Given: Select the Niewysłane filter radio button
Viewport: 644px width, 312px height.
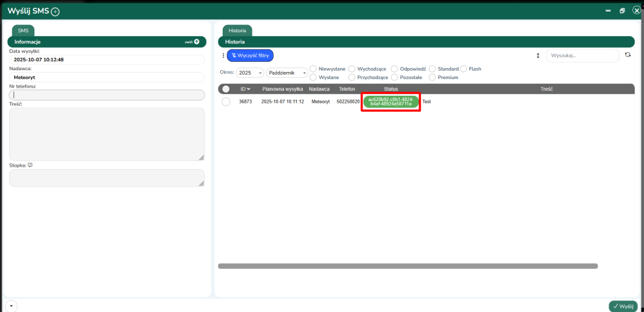Looking at the screenshot, I should (313, 69).
